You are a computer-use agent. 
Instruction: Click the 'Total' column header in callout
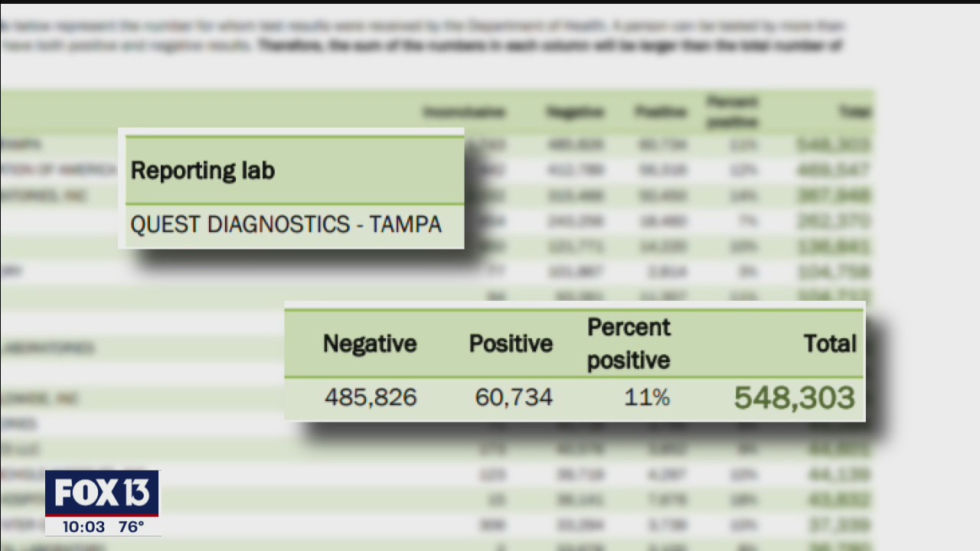point(830,344)
